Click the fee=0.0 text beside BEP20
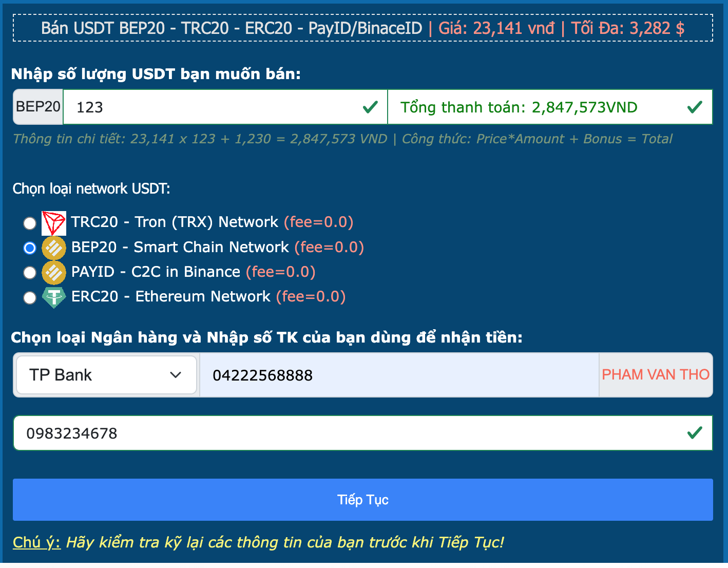 [330, 247]
